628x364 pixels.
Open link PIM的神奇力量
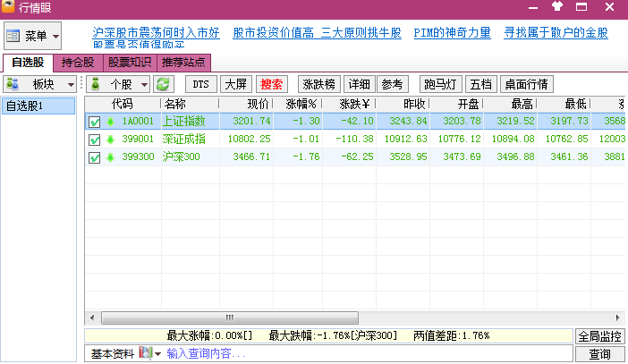pos(452,32)
